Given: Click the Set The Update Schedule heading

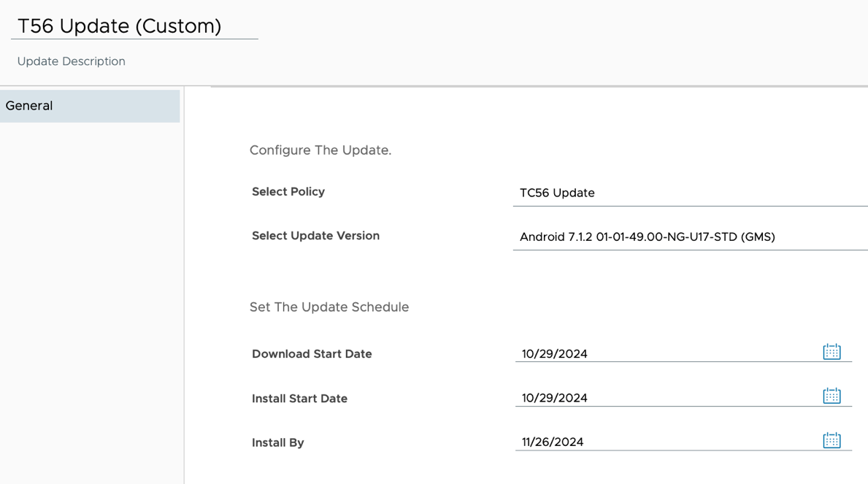Looking at the screenshot, I should click(329, 307).
